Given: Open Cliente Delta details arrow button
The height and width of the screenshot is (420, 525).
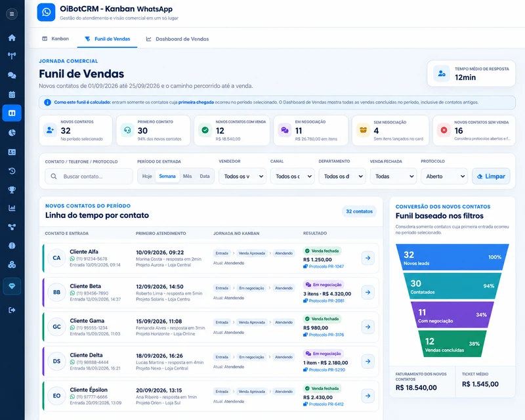Looking at the screenshot, I should coord(367,362).
